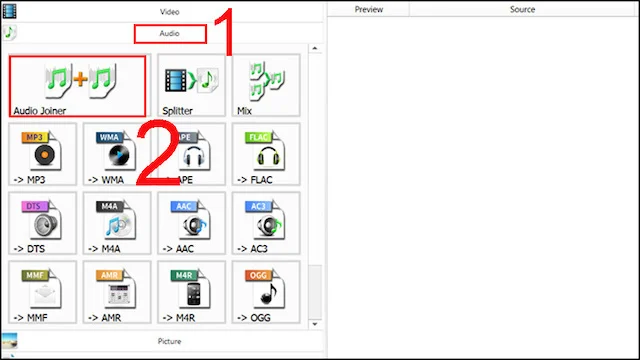Choose the -> FLAC conversion
The width and height of the screenshot is (640, 360).
[x=266, y=154]
